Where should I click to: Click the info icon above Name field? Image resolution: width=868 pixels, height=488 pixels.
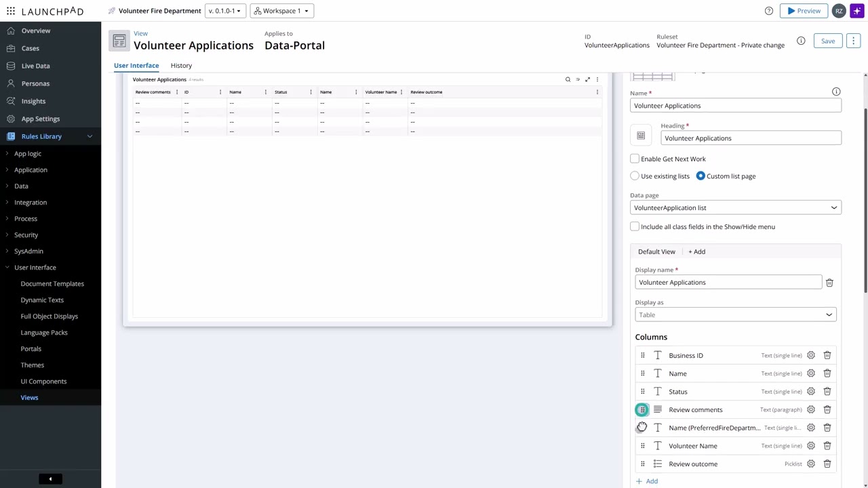tap(836, 91)
